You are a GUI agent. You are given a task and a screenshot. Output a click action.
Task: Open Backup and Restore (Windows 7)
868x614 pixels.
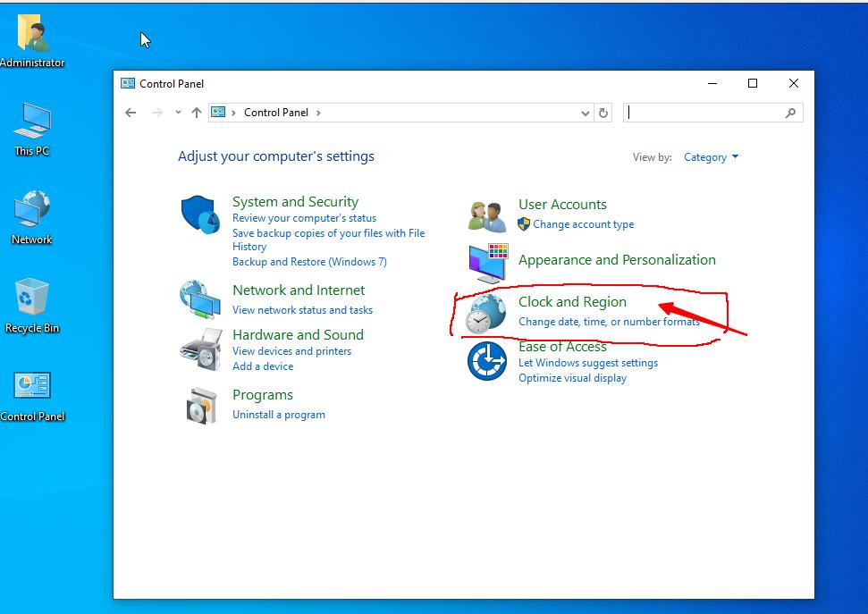click(309, 262)
